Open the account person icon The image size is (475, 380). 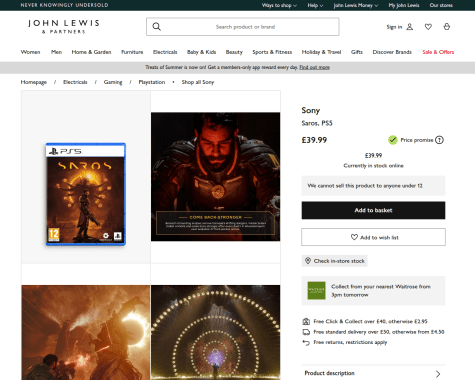(x=410, y=27)
